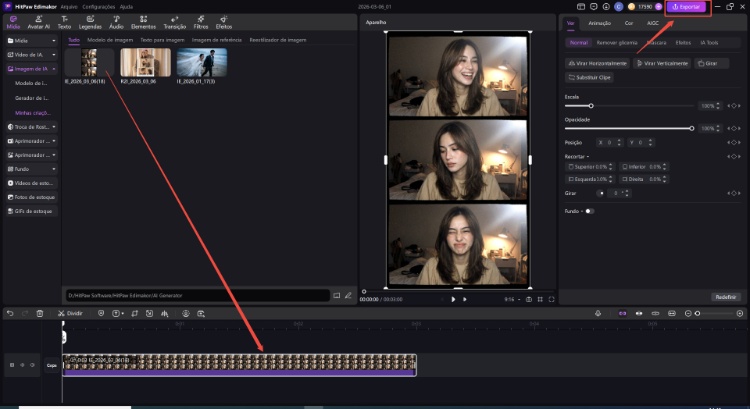Switch to the Animação tab

pyautogui.click(x=599, y=23)
